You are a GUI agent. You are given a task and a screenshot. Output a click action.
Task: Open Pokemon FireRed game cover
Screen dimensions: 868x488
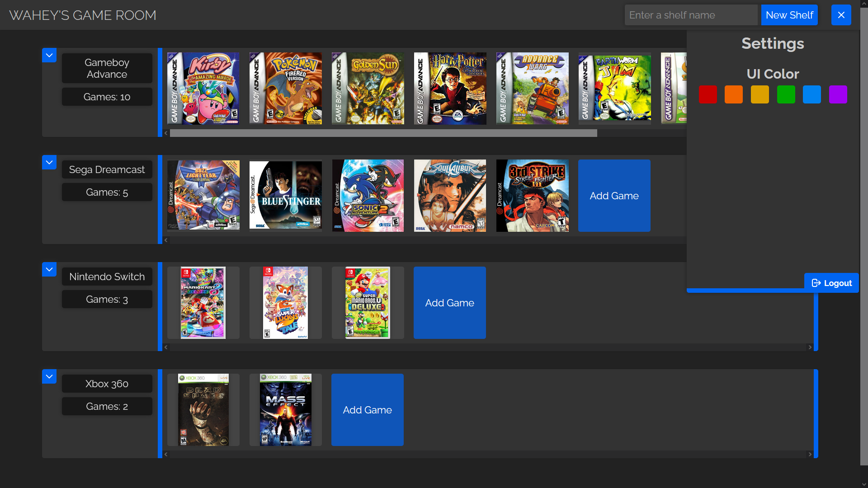tap(286, 89)
